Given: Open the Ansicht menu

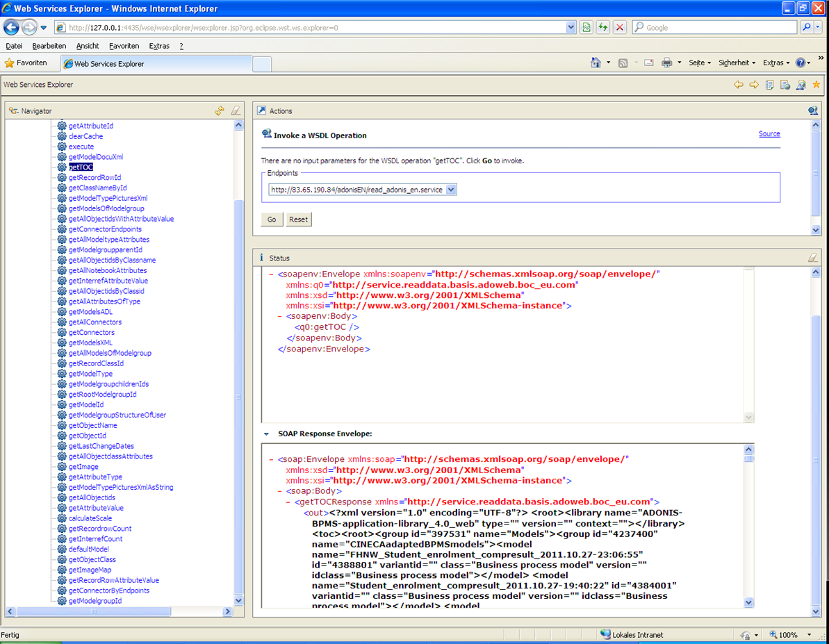Looking at the screenshot, I should (x=88, y=46).
